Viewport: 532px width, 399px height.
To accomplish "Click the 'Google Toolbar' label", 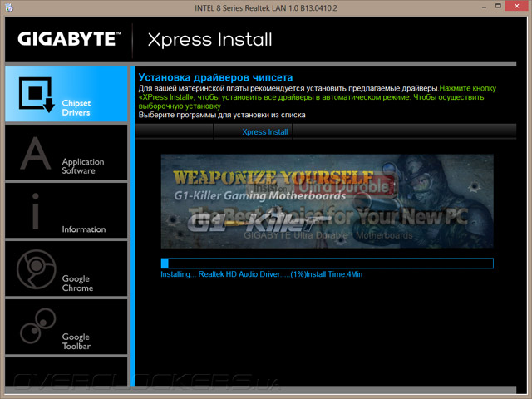I will click(x=76, y=342).
